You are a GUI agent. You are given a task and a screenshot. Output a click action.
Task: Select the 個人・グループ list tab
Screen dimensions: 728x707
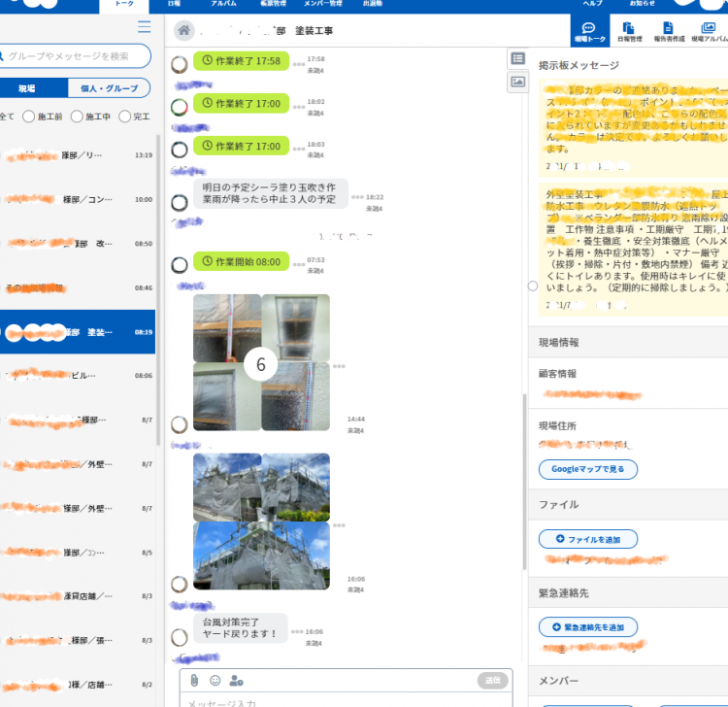point(109,88)
